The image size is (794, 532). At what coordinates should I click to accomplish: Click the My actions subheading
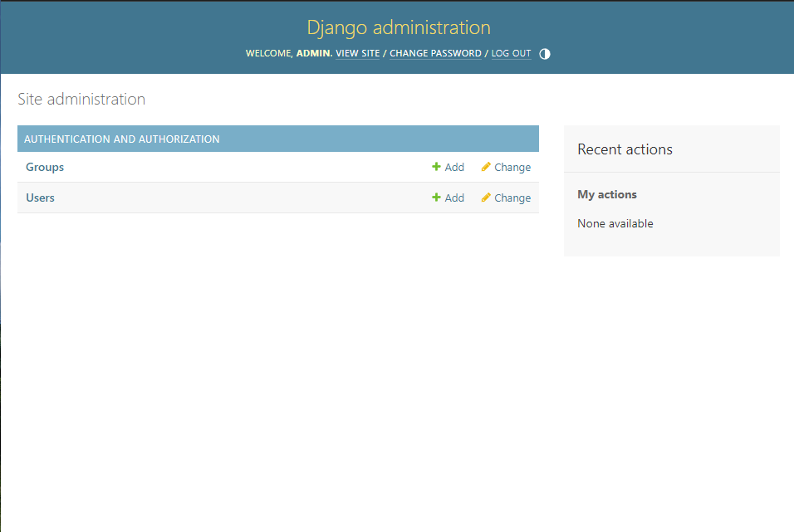[607, 194]
